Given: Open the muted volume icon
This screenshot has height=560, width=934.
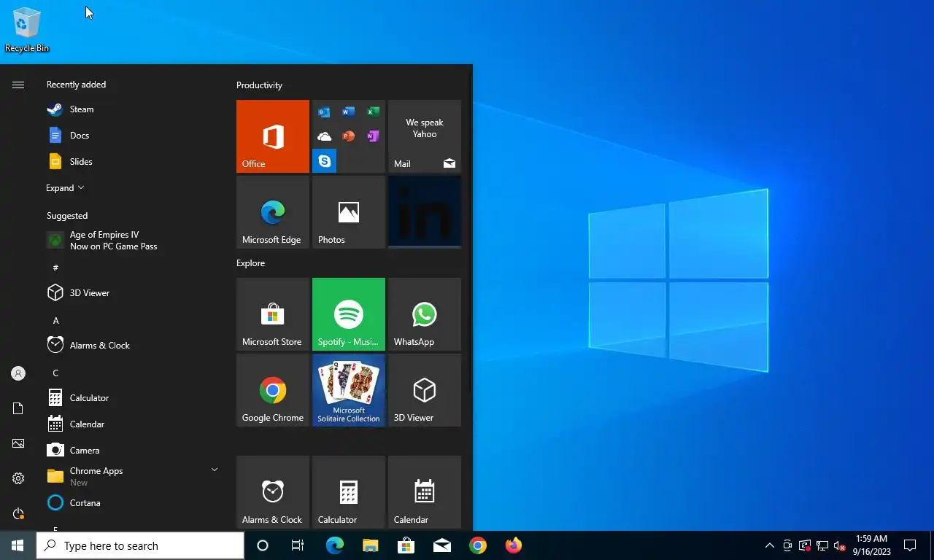Looking at the screenshot, I should (x=840, y=545).
